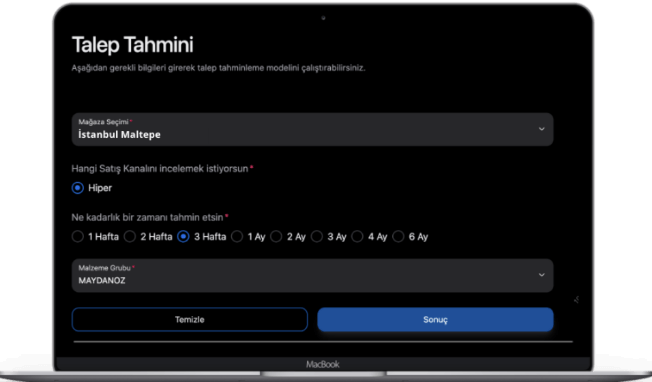Click the MAYDANOZ selected value
This screenshot has width=652, height=382.
(x=102, y=281)
